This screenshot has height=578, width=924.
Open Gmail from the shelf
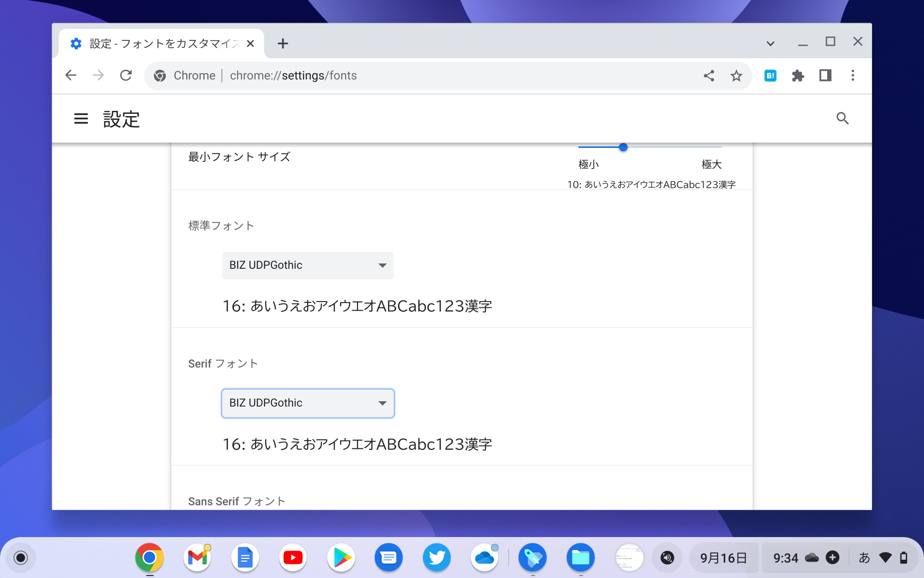coord(197,557)
